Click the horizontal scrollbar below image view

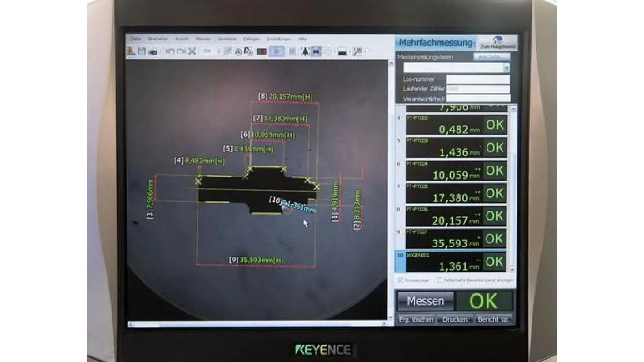pos(257,324)
